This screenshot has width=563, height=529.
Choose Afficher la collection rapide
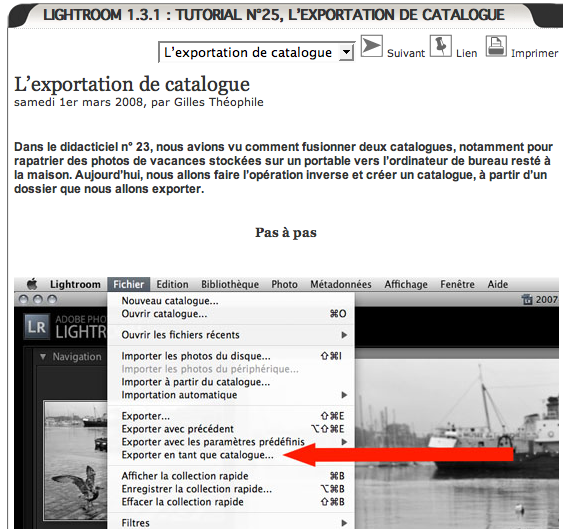click(231, 476)
